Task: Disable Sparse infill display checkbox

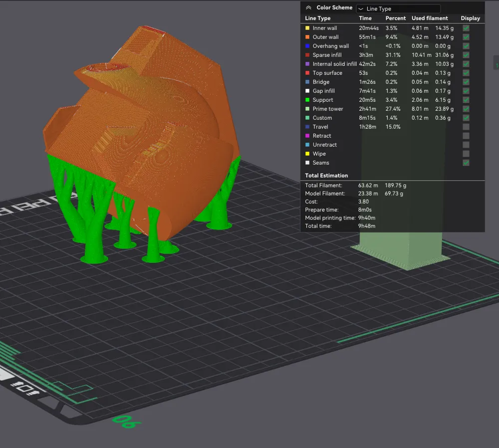Action: (x=466, y=55)
